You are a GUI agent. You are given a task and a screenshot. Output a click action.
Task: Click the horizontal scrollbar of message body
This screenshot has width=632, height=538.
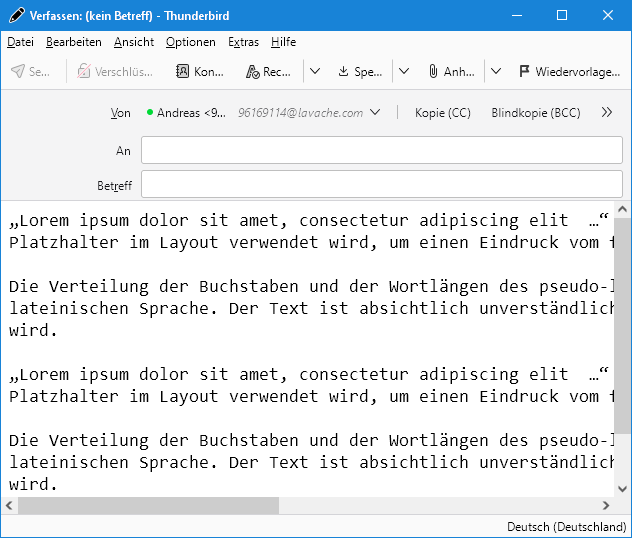[x=148, y=506]
